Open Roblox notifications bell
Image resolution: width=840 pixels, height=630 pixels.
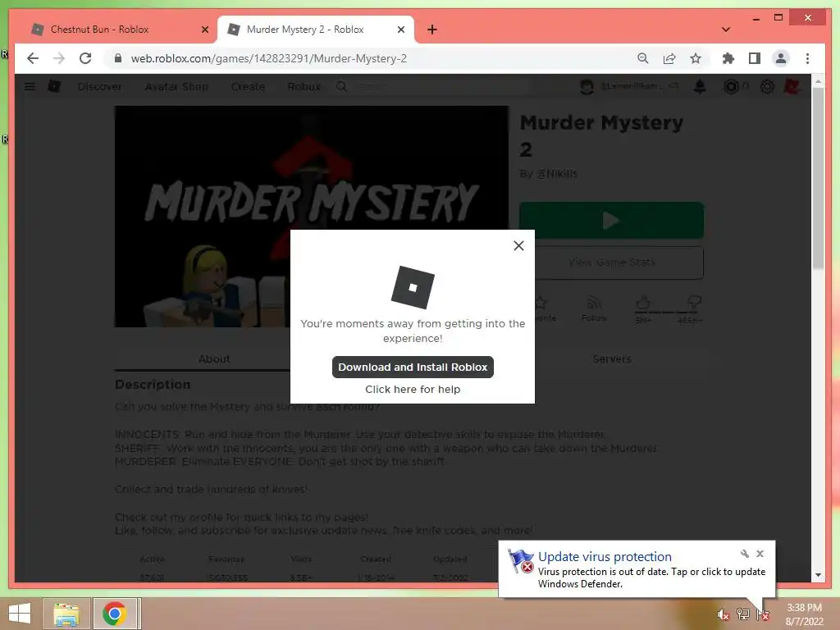(x=700, y=86)
